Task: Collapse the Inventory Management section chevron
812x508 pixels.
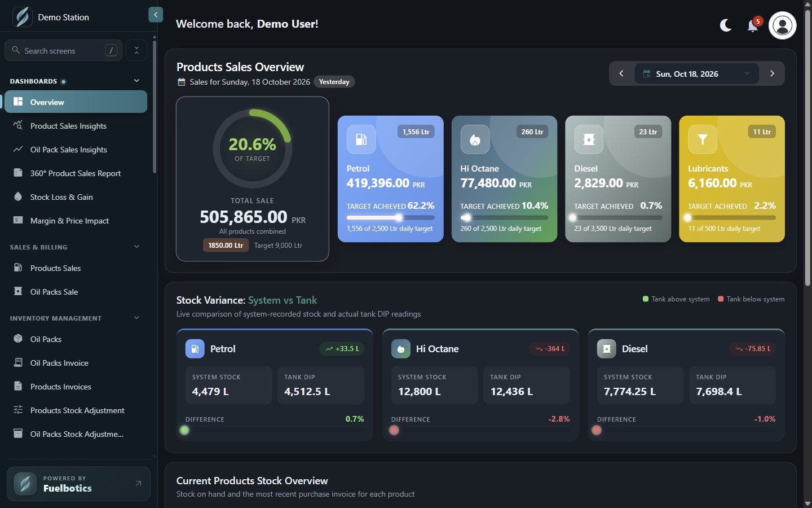Action: 136,318
